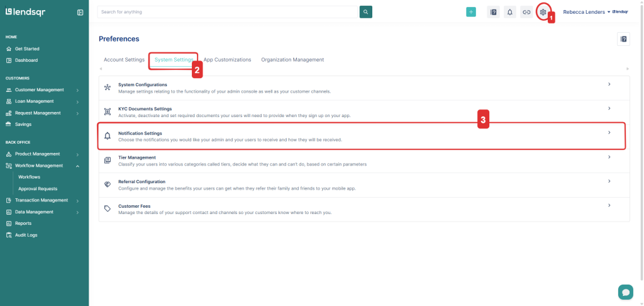
Task: Open the Organization Management tab
Action: click(x=292, y=60)
